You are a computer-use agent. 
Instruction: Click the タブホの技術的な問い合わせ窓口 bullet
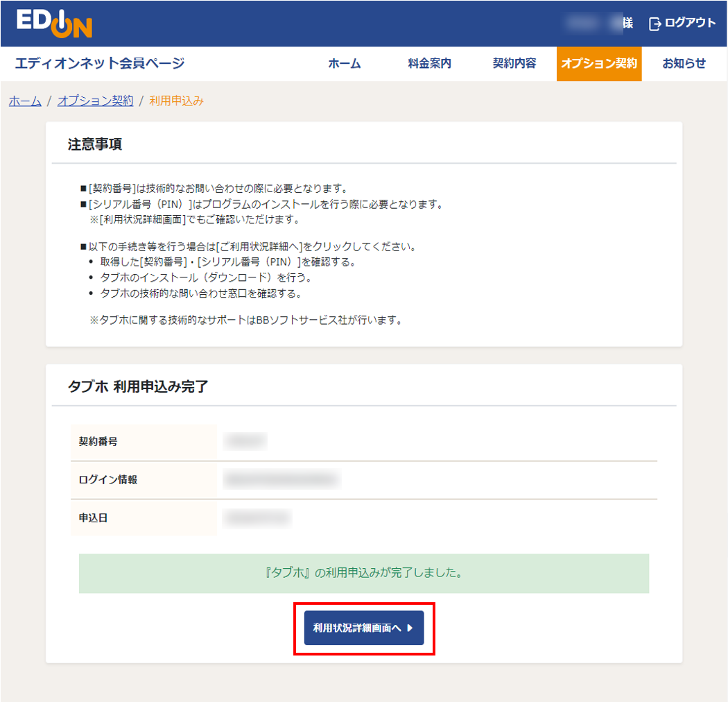click(201, 293)
